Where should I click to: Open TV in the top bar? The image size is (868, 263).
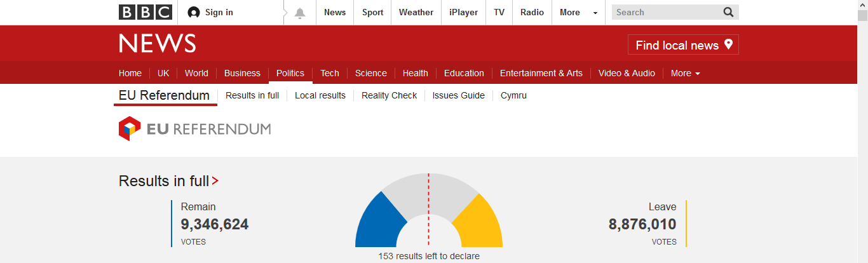499,12
